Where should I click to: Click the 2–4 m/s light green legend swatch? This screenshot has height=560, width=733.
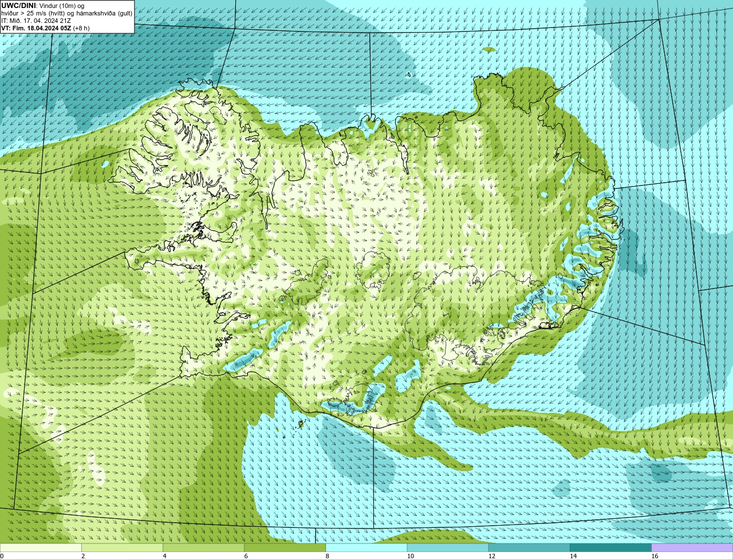tap(123, 547)
